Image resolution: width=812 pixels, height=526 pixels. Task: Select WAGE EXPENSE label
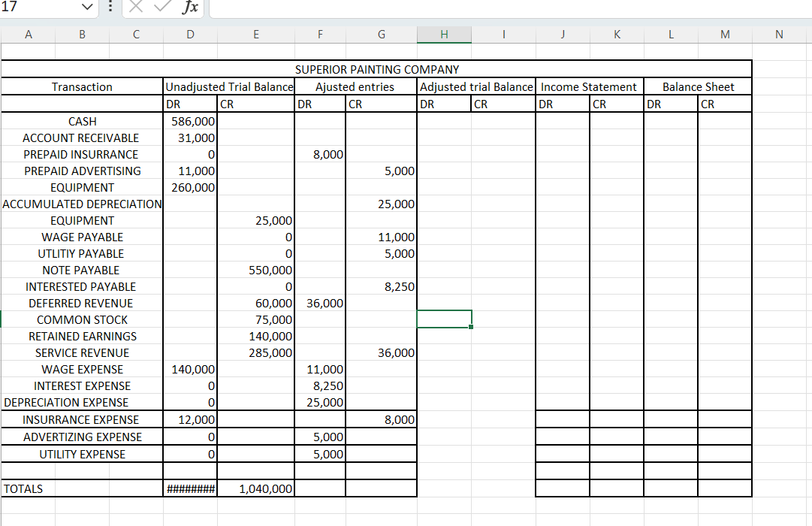tap(83, 370)
